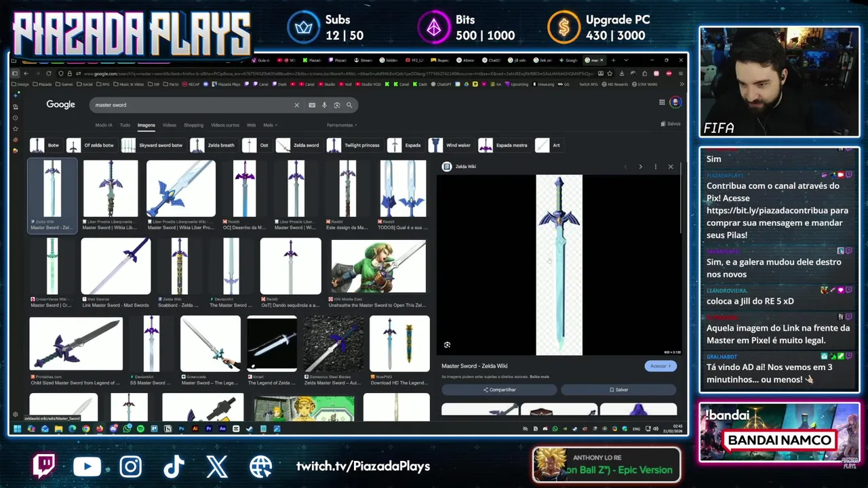The width and height of the screenshot is (868, 488).
Task: Click the Google logo
Action: click(60, 104)
